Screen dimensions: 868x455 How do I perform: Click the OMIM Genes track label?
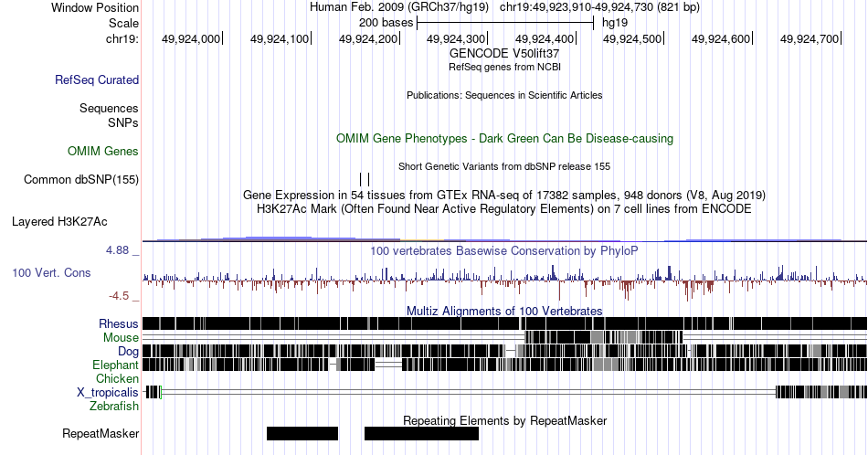[x=103, y=151]
